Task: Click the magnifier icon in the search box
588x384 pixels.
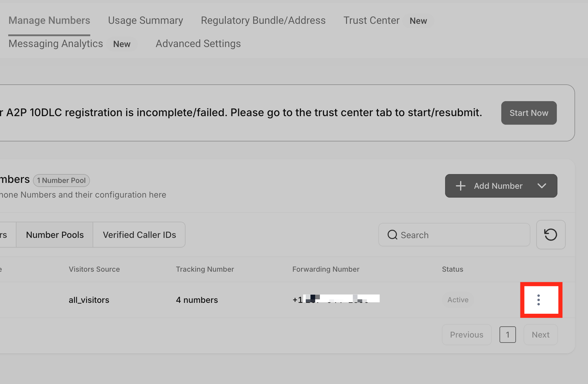Action: click(x=392, y=235)
